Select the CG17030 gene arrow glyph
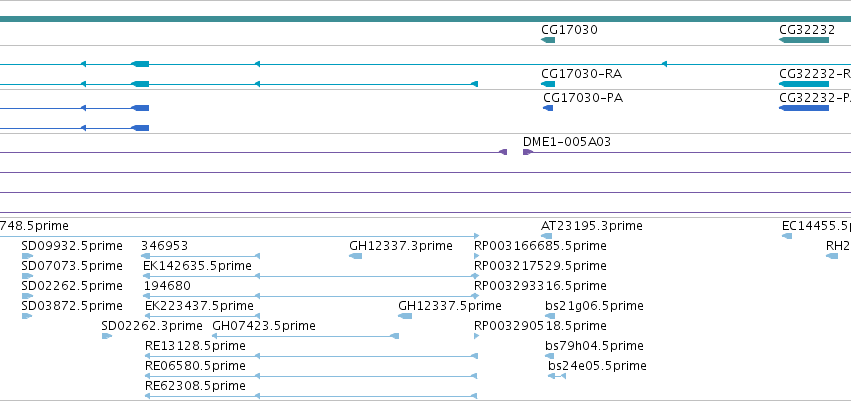The width and height of the screenshot is (851, 401). coord(548,40)
